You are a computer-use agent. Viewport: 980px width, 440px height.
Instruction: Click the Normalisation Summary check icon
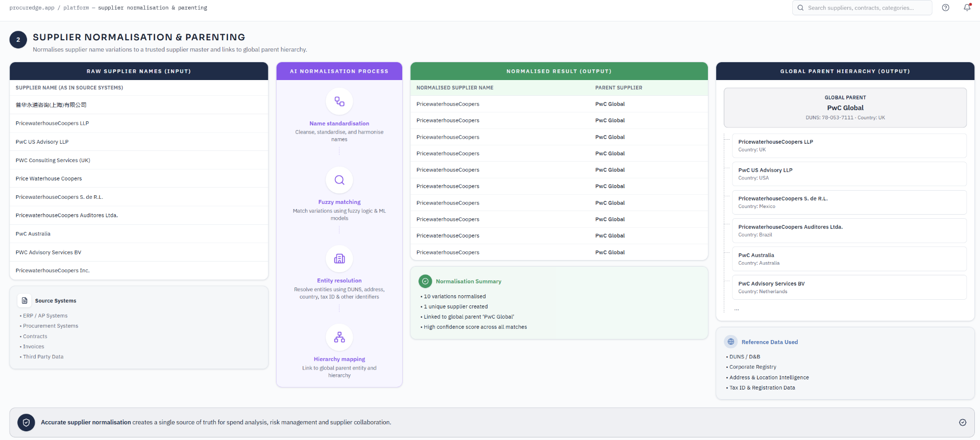click(x=425, y=281)
